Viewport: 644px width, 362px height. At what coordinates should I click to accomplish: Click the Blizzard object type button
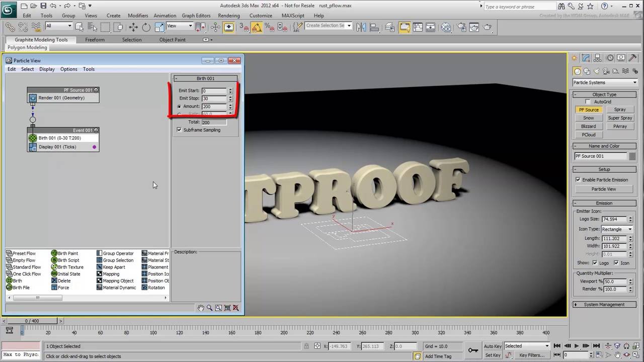coord(588,126)
